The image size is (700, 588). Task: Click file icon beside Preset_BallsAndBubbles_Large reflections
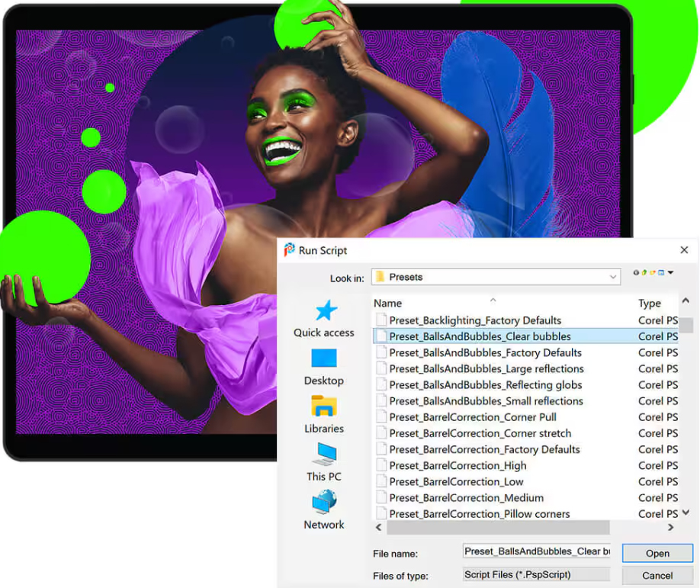click(381, 368)
